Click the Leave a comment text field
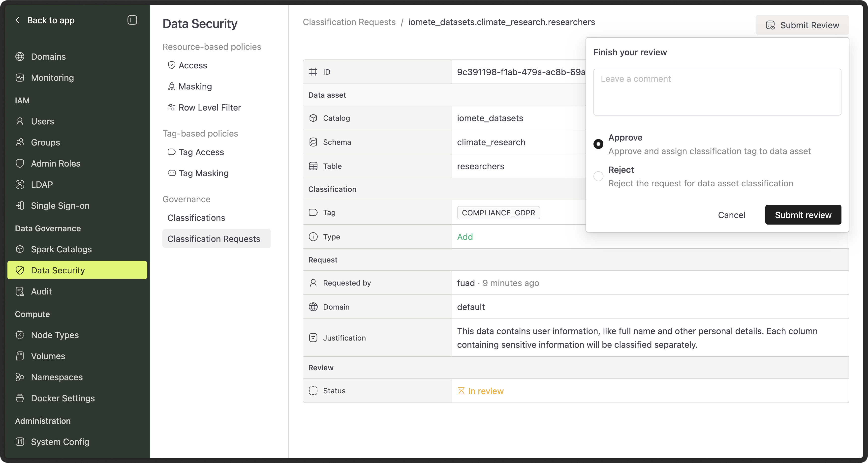 point(717,92)
